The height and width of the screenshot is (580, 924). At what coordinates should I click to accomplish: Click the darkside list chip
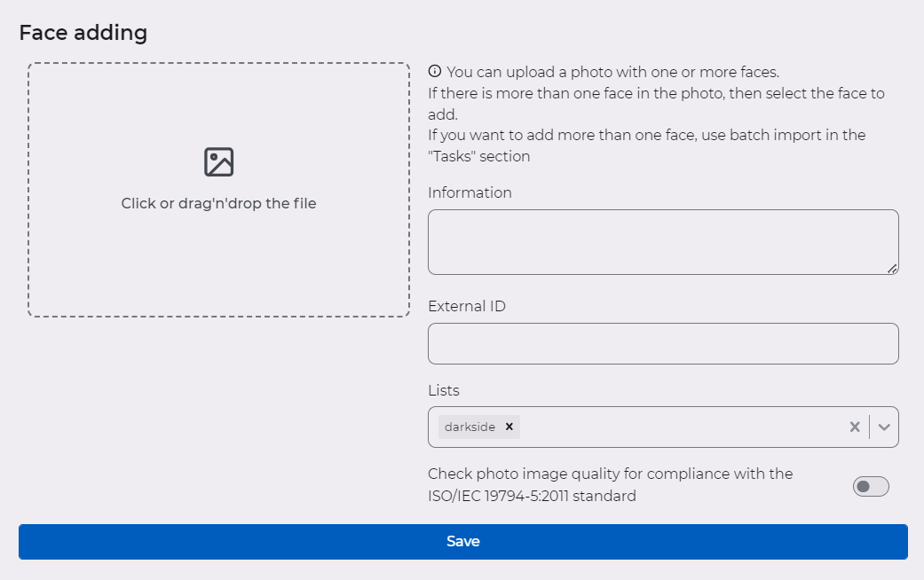[470, 427]
